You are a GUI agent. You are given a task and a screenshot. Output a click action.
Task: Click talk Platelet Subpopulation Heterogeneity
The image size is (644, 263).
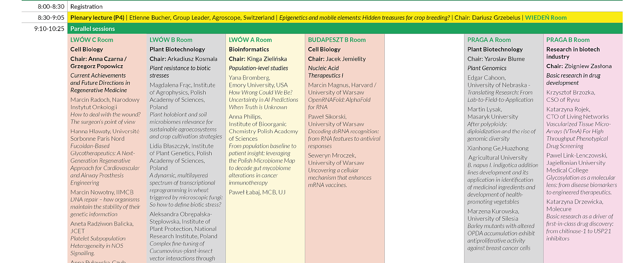click(98, 246)
